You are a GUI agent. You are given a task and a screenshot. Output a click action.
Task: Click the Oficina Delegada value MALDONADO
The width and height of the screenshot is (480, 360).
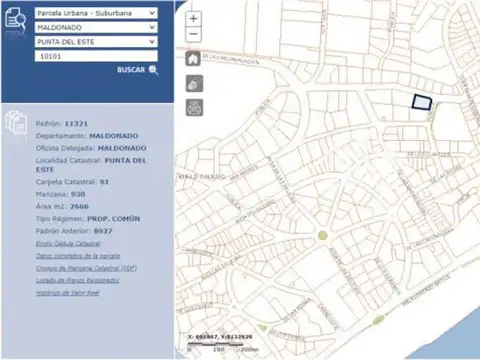tap(122, 148)
